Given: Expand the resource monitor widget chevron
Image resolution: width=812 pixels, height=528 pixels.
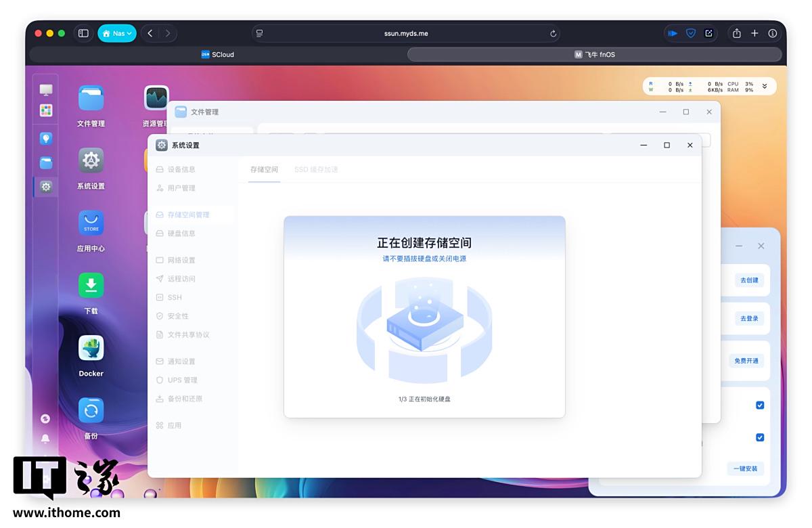Looking at the screenshot, I should 765,86.
